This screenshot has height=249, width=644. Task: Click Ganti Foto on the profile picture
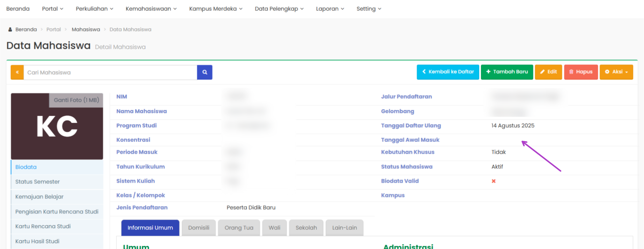pyautogui.click(x=76, y=100)
